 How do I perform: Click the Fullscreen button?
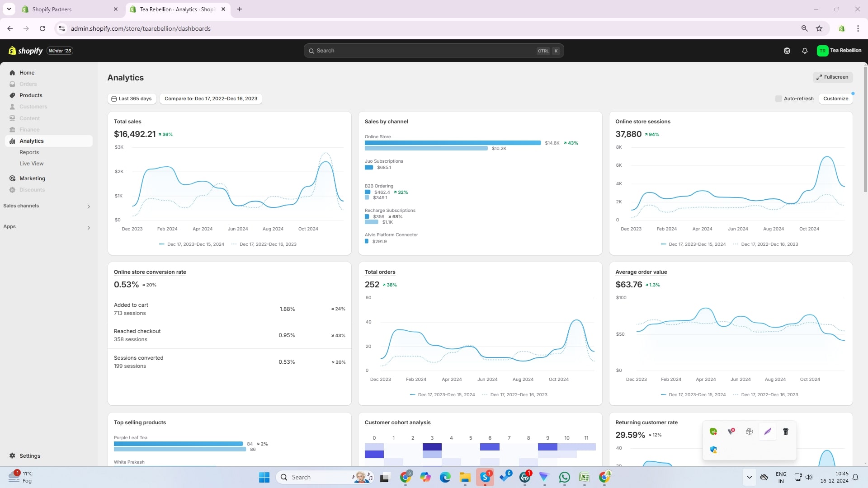(x=832, y=77)
